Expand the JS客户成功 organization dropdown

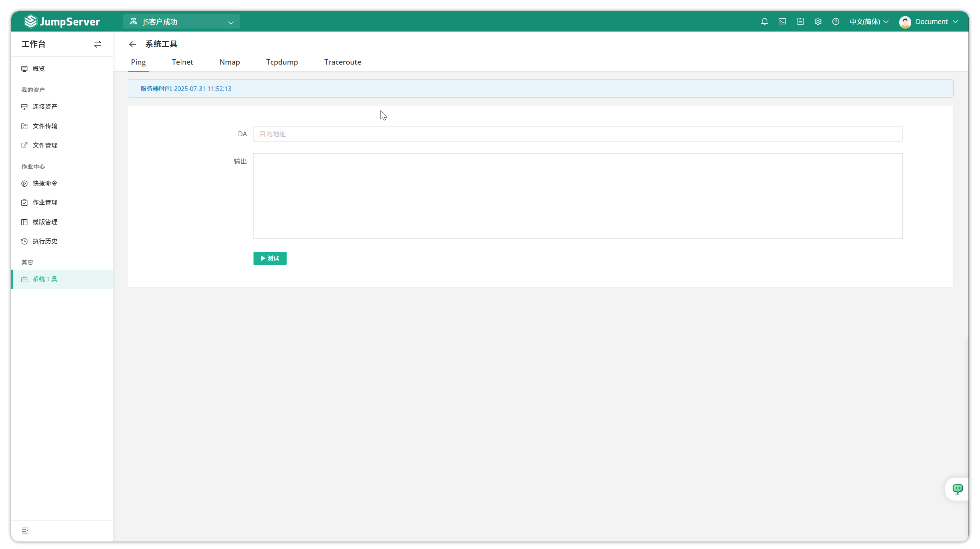click(x=181, y=22)
